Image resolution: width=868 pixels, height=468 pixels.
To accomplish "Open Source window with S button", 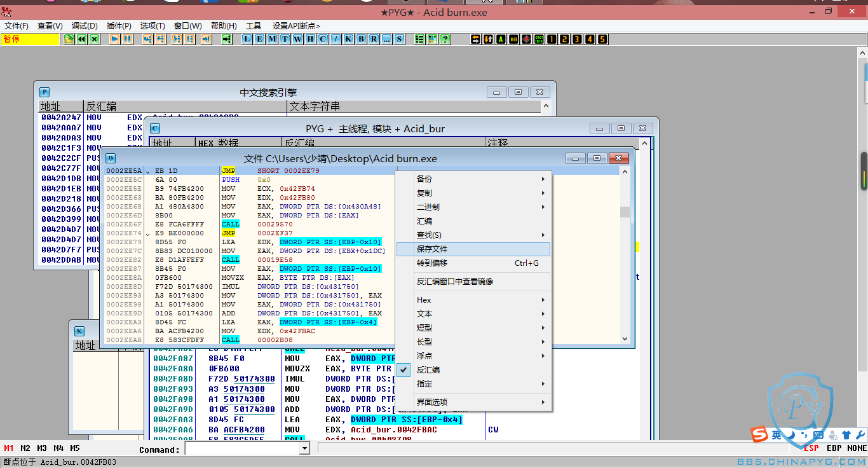I will [399, 39].
